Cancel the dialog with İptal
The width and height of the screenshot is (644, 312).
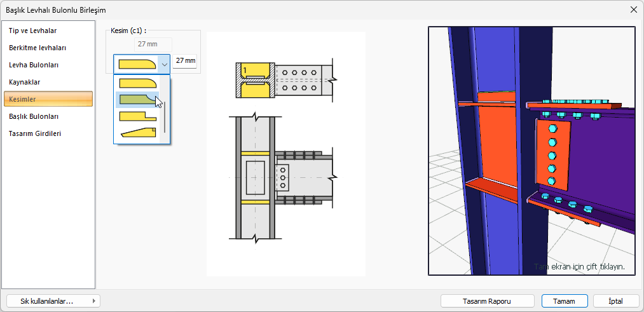615,301
